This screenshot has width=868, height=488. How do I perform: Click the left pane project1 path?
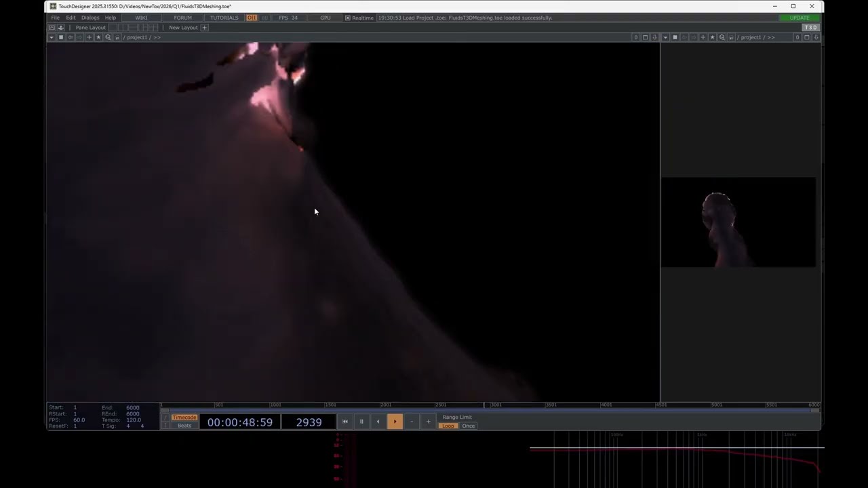point(138,37)
